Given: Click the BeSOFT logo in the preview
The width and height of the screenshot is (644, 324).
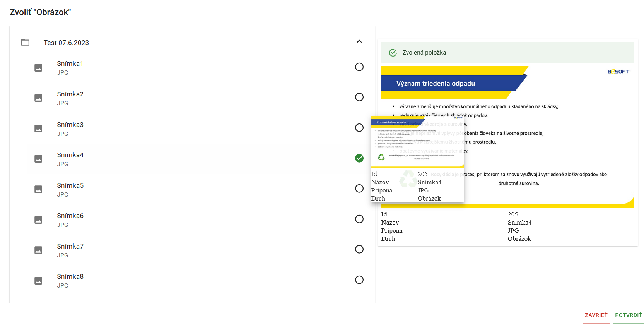Looking at the screenshot, I should (619, 72).
